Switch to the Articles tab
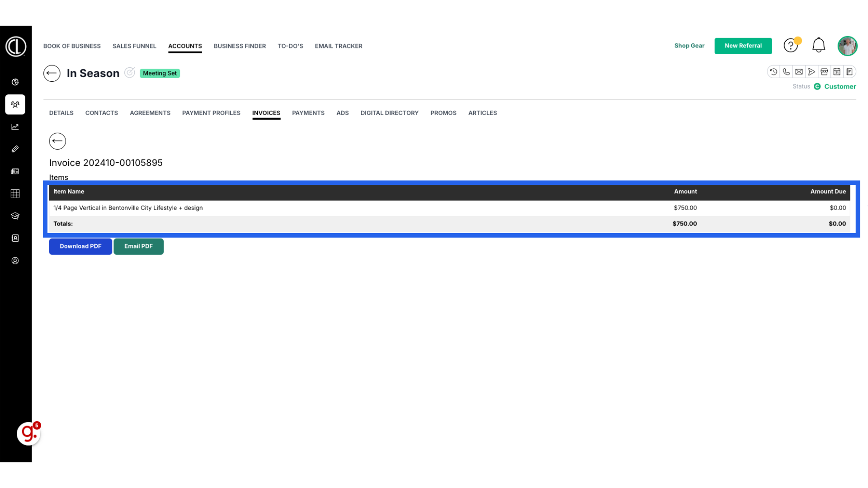868x488 pixels. pos(483,113)
